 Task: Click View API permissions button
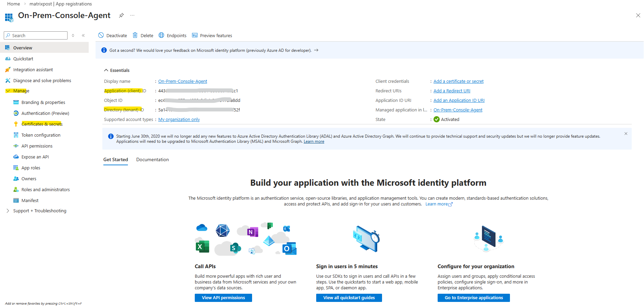point(223,298)
